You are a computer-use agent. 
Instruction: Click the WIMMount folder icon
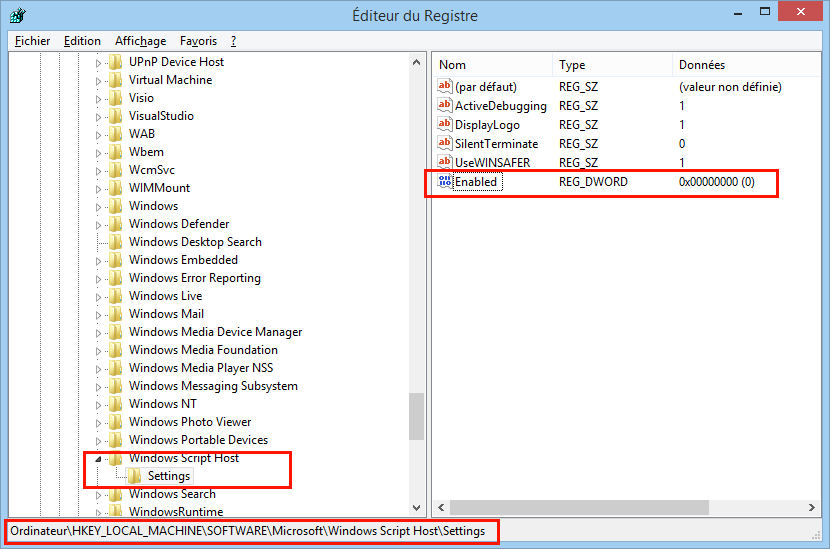[x=116, y=188]
